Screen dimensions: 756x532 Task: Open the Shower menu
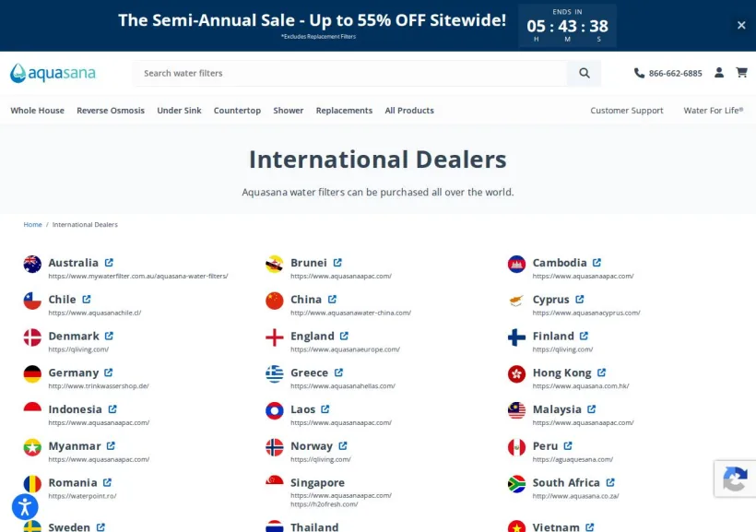tap(289, 111)
